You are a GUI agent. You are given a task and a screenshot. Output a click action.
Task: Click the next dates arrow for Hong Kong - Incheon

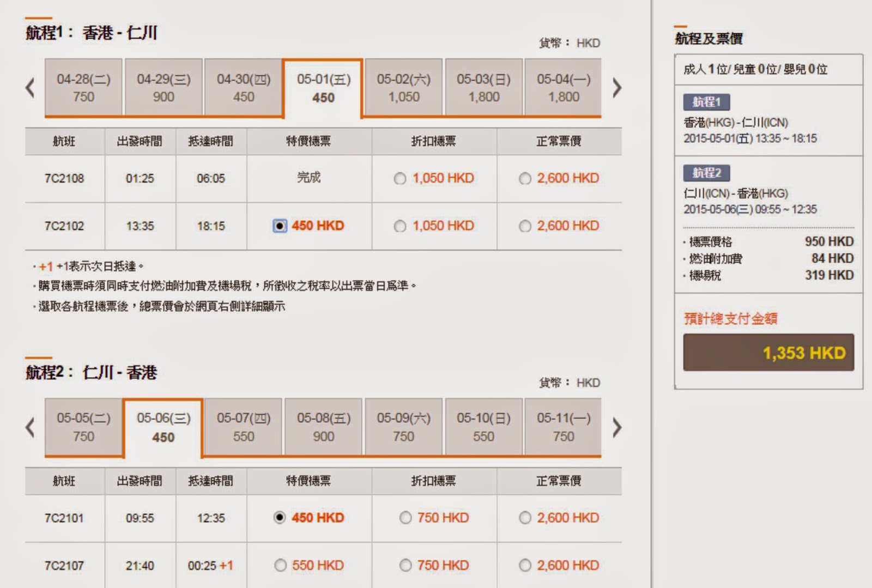pos(616,88)
